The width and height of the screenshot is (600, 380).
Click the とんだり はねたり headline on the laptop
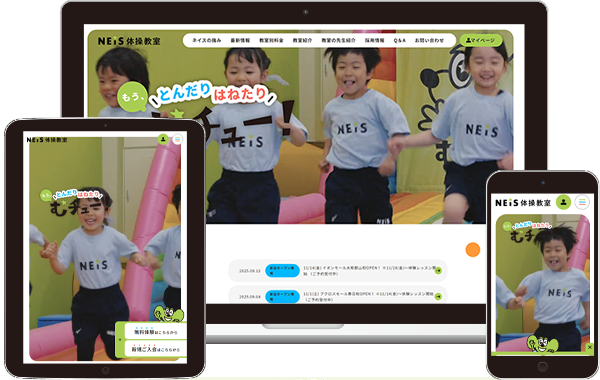[x=212, y=93]
